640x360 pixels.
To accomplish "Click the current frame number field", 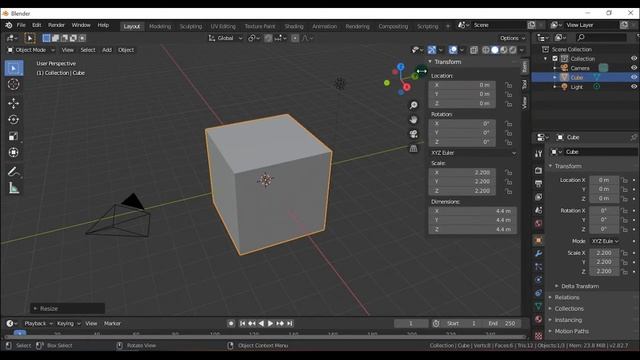I will tap(411, 323).
